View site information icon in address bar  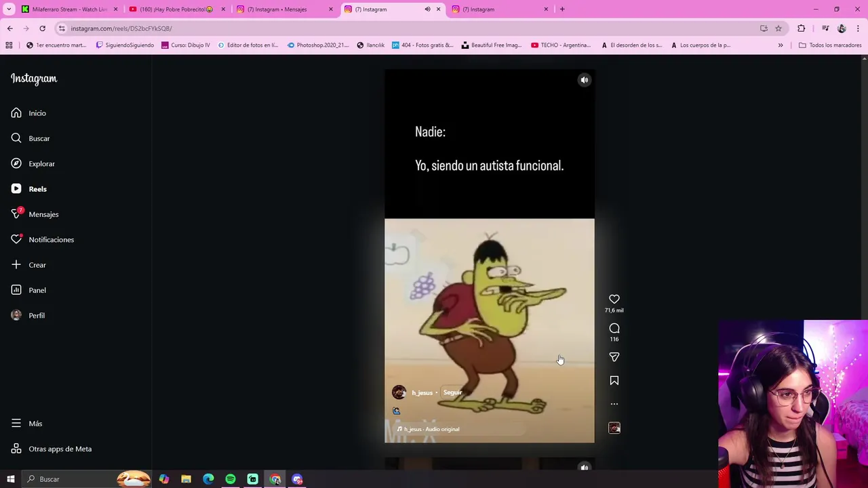tap(62, 28)
